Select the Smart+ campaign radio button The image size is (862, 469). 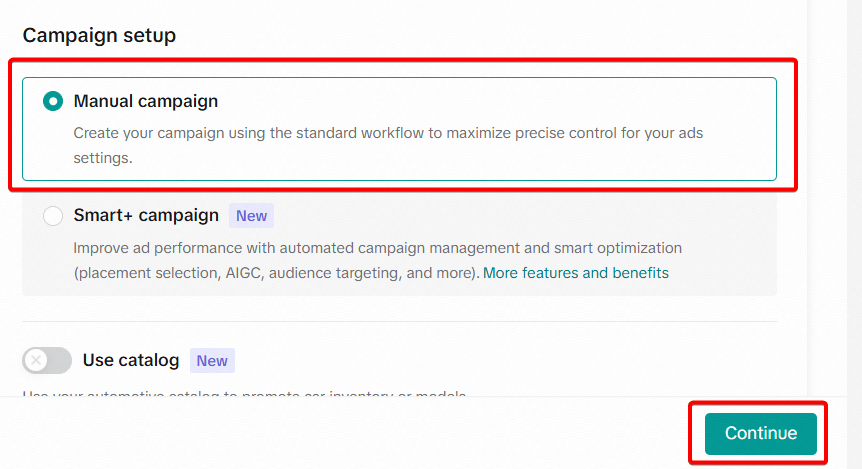click(x=53, y=216)
